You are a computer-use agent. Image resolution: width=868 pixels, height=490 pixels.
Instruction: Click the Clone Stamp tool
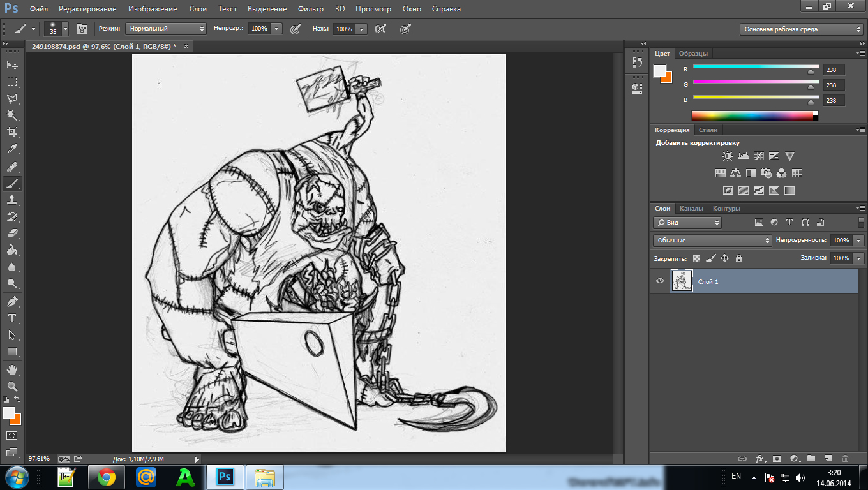coord(12,200)
